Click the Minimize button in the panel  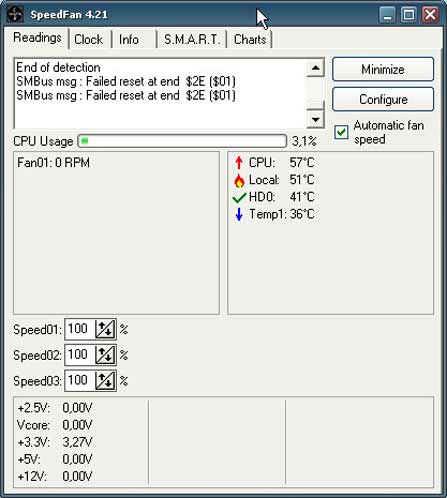[383, 69]
